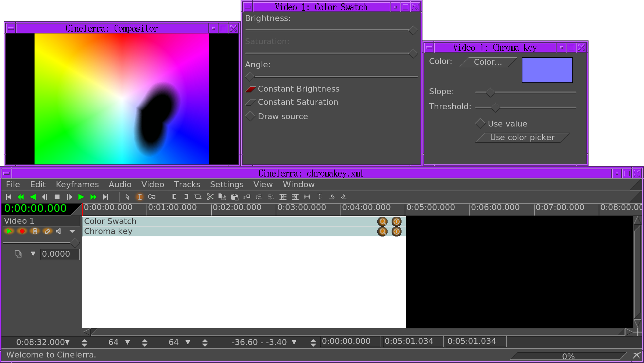Viewport: 644px width, 363px height.
Task: Go to the previous label
Action: [x=259, y=197]
